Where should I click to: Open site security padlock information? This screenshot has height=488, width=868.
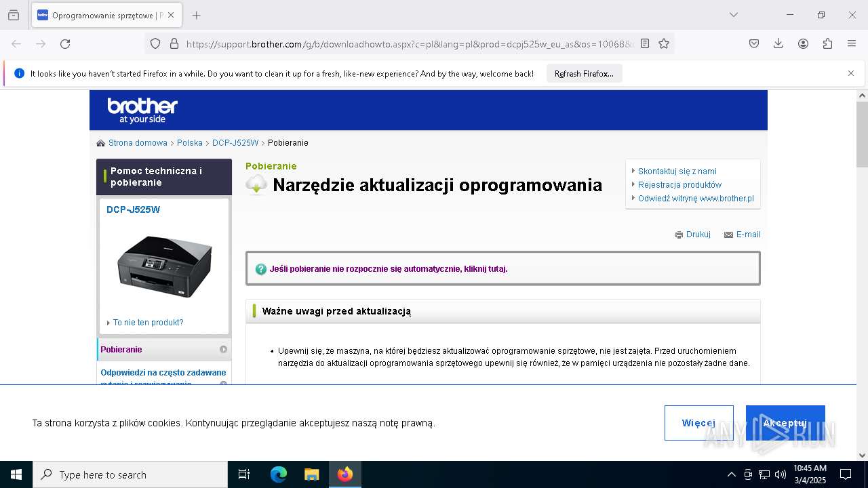pyautogui.click(x=174, y=43)
